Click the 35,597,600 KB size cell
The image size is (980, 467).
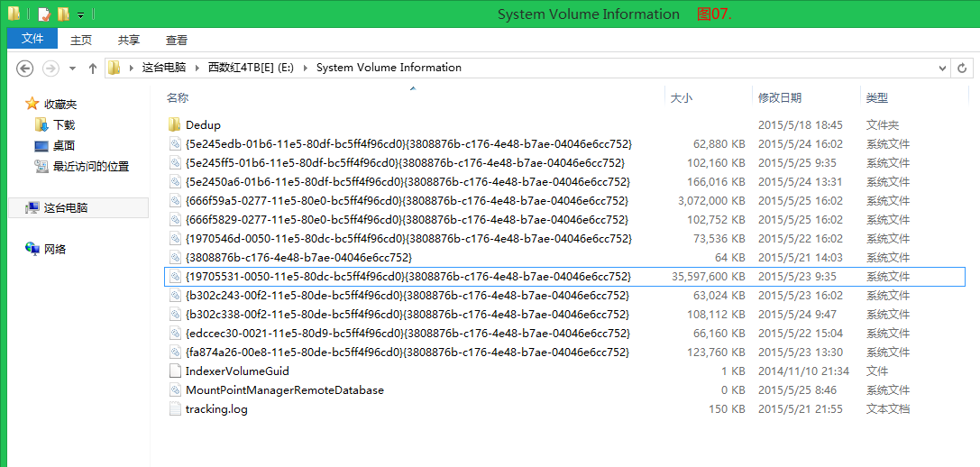click(x=708, y=277)
